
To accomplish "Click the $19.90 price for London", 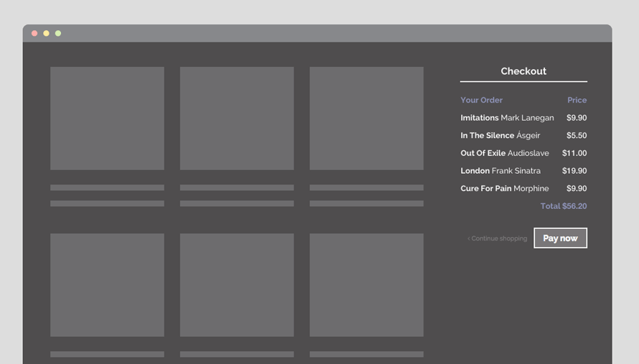I will (x=574, y=171).
